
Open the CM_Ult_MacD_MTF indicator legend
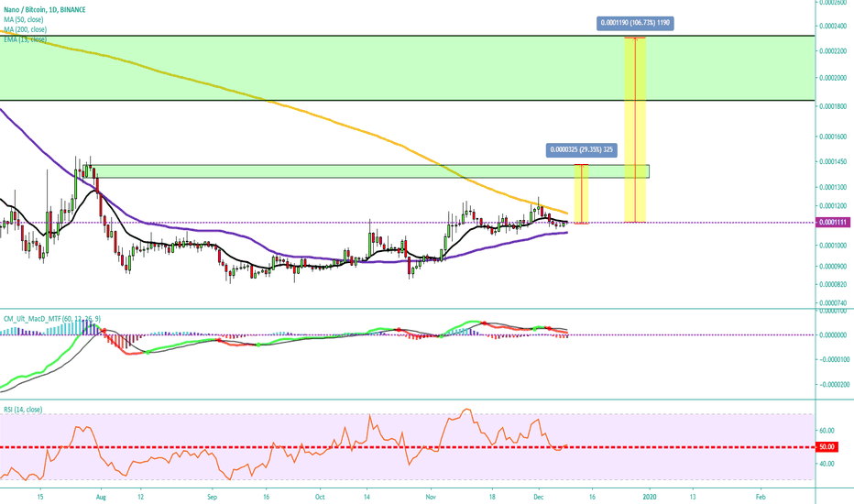(x=51, y=319)
